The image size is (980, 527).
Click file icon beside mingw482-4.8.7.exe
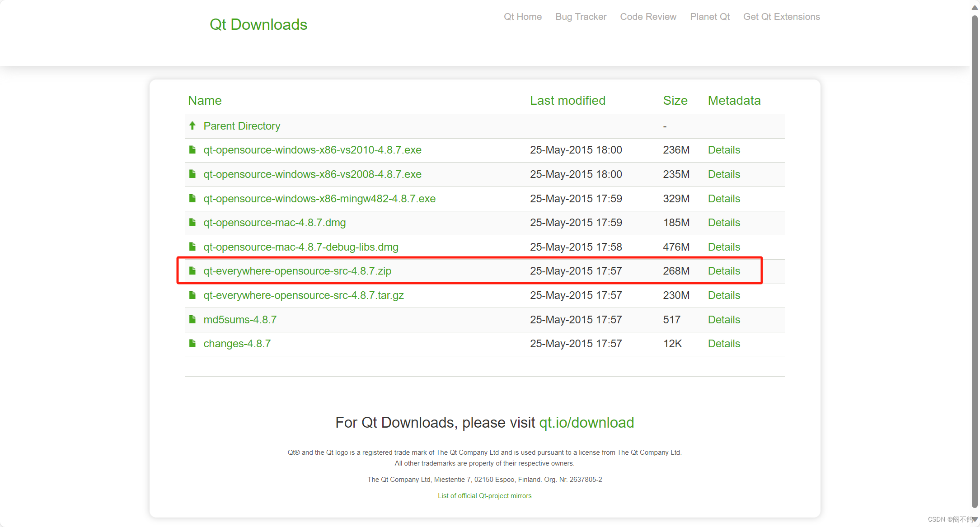[192, 198]
